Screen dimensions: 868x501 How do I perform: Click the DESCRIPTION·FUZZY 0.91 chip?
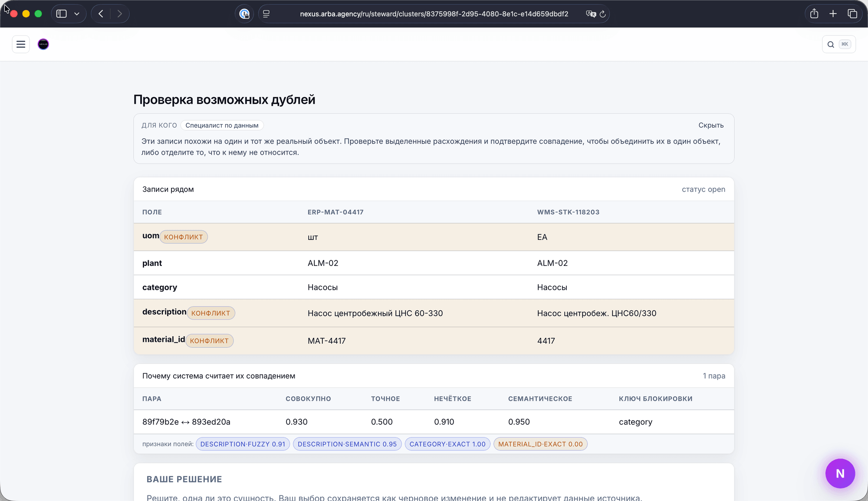[x=243, y=444]
